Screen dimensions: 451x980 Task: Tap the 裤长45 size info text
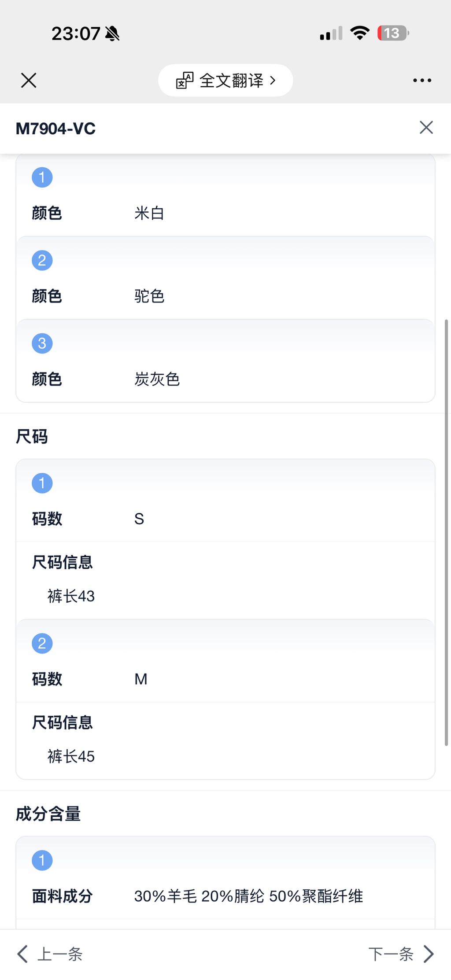click(x=71, y=756)
